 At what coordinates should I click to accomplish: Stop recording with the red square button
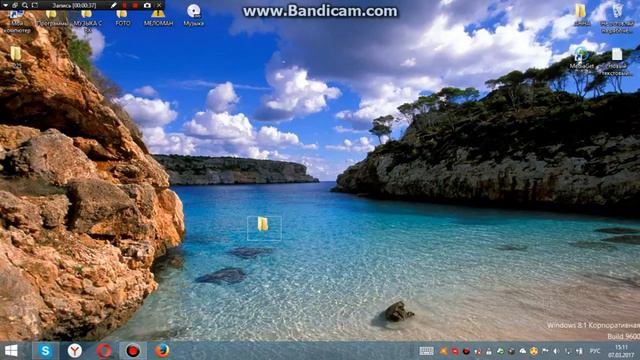tap(135, 5)
